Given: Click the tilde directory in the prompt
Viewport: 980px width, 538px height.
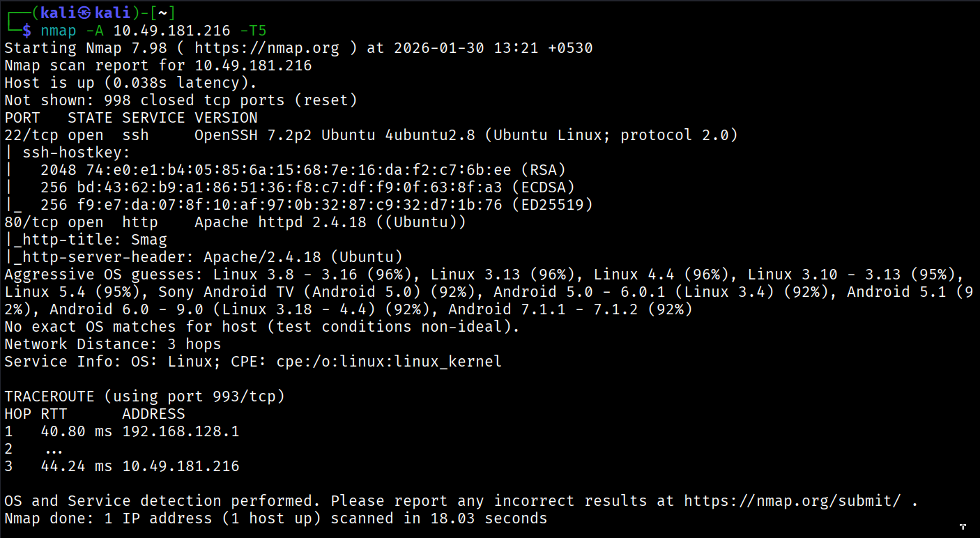Looking at the screenshot, I should tap(162, 13).
